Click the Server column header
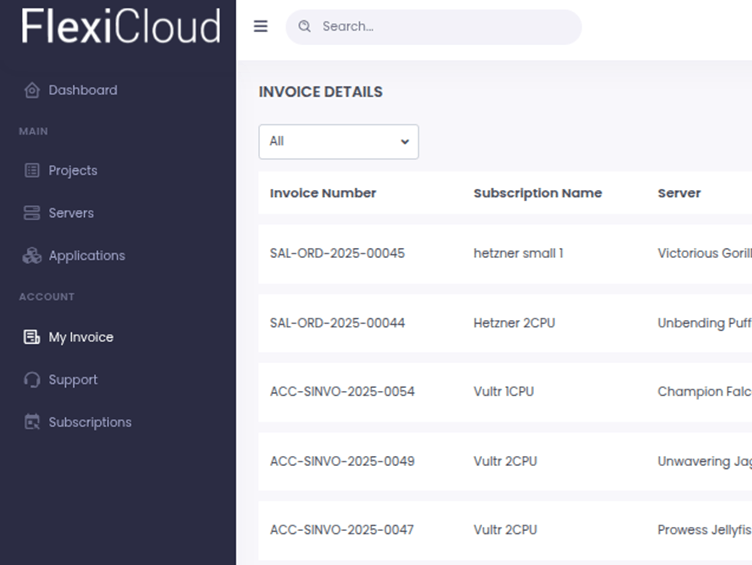The height and width of the screenshot is (565, 752). coord(679,193)
